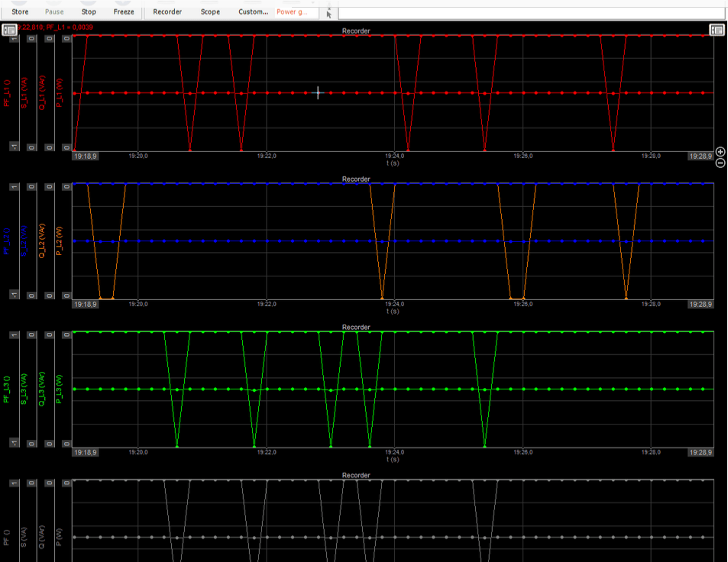Viewport: 728px width, 562px height.
Task: Zoom out with the minus icon
Action: [x=720, y=163]
